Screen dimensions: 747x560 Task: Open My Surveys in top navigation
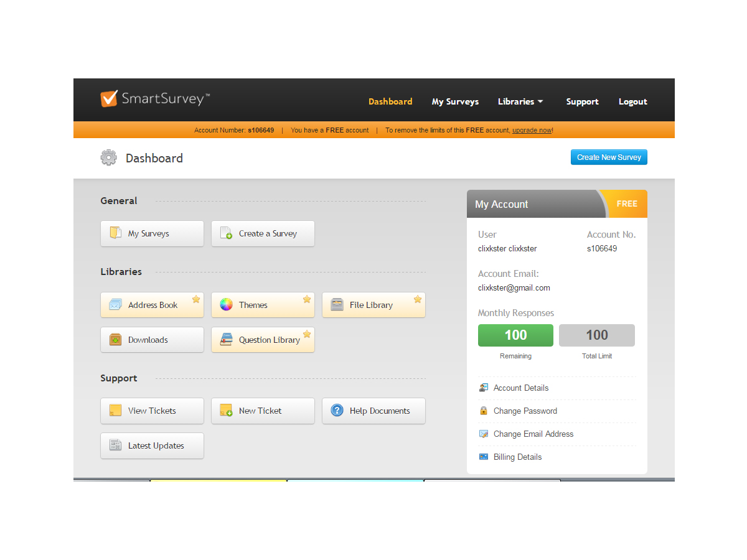(x=455, y=101)
